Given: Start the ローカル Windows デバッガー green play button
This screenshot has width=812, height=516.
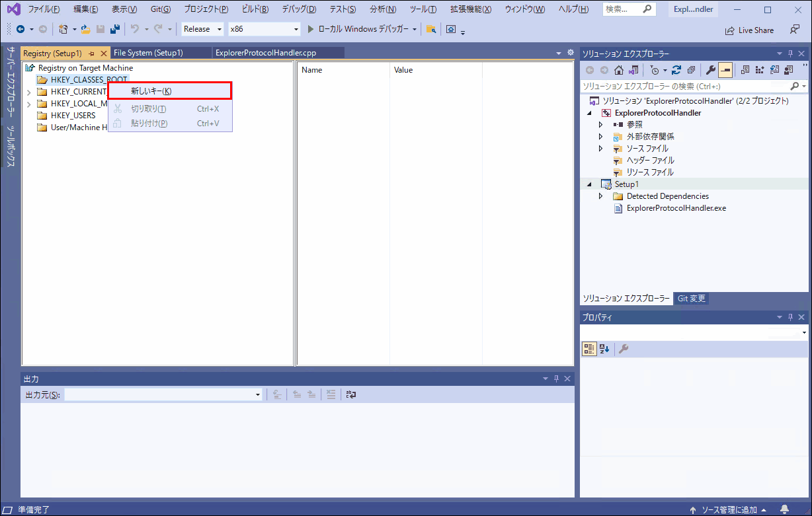Looking at the screenshot, I should (x=312, y=29).
